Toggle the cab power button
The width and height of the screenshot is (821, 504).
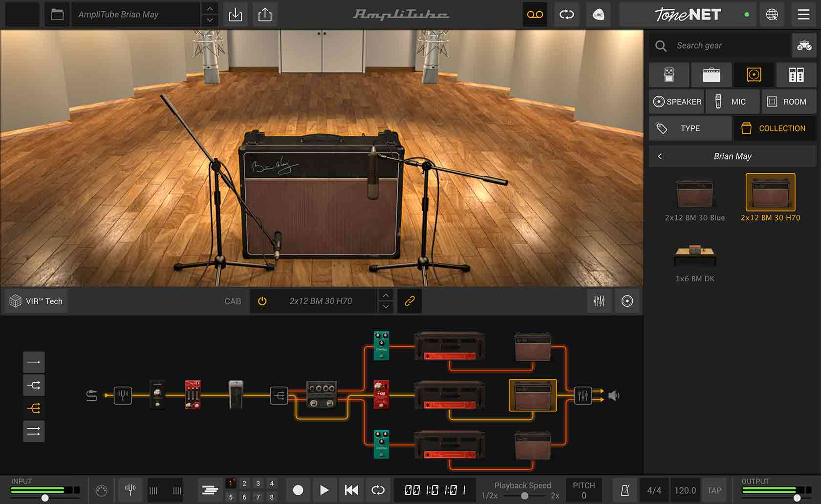262,301
